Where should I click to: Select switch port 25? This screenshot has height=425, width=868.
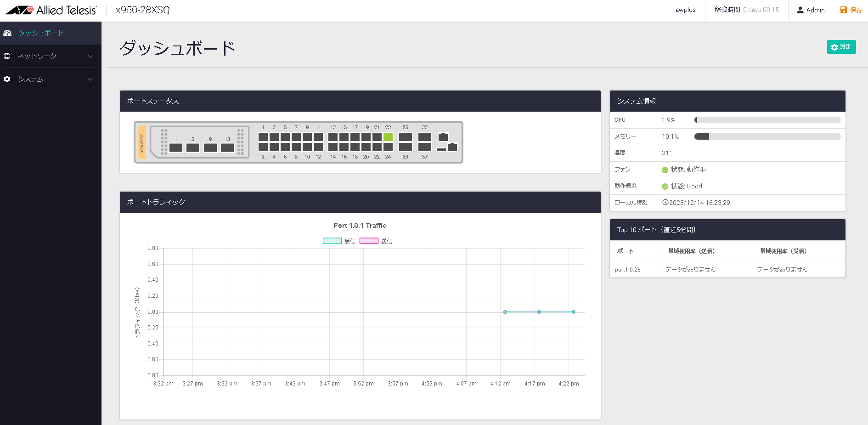click(406, 137)
